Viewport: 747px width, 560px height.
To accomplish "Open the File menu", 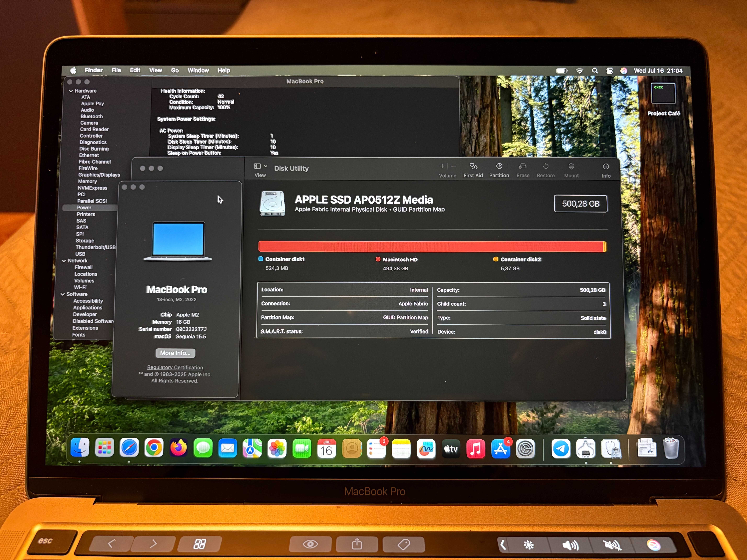I will [x=116, y=70].
